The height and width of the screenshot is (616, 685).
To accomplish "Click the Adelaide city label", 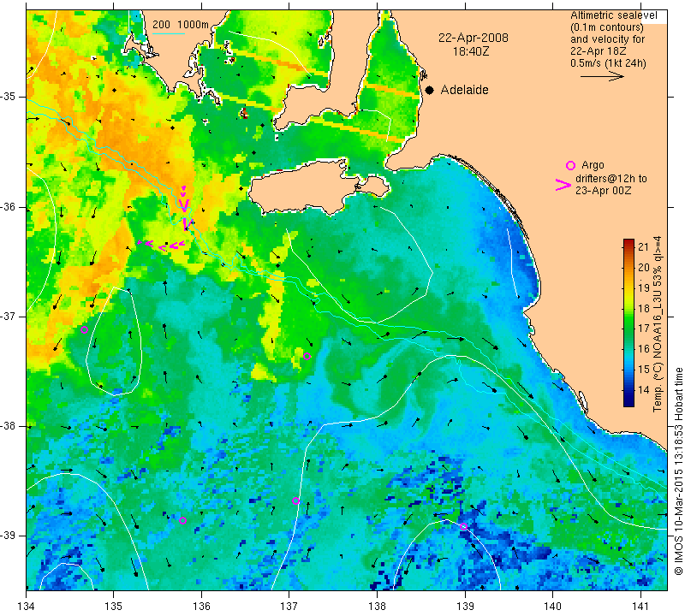I will [464, 90].
